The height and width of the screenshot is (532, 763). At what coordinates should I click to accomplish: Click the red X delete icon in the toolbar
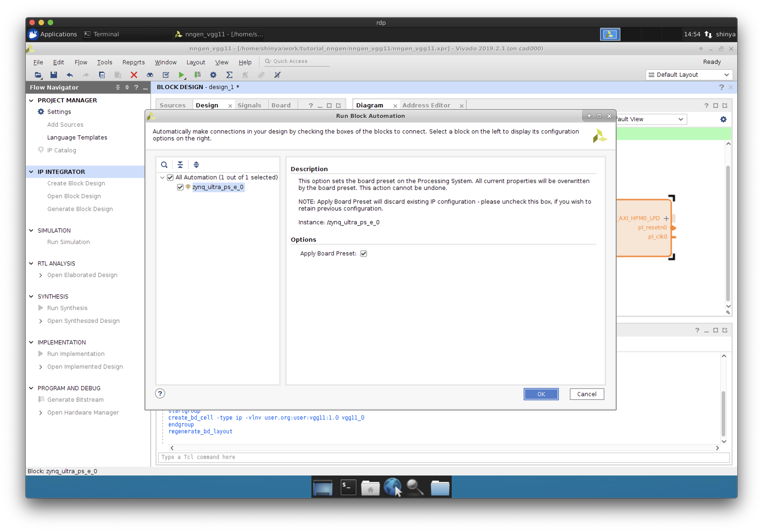134,75
